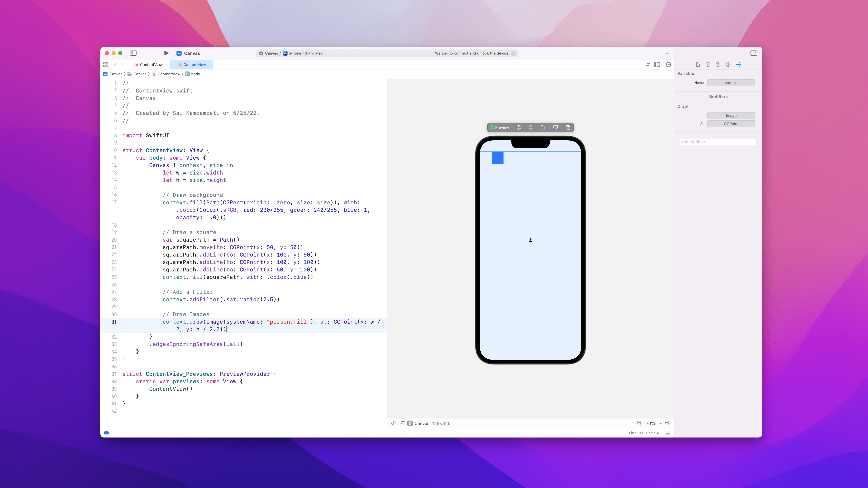Click the Image modifier field button
868x488 pixels.
pos(731,116)
